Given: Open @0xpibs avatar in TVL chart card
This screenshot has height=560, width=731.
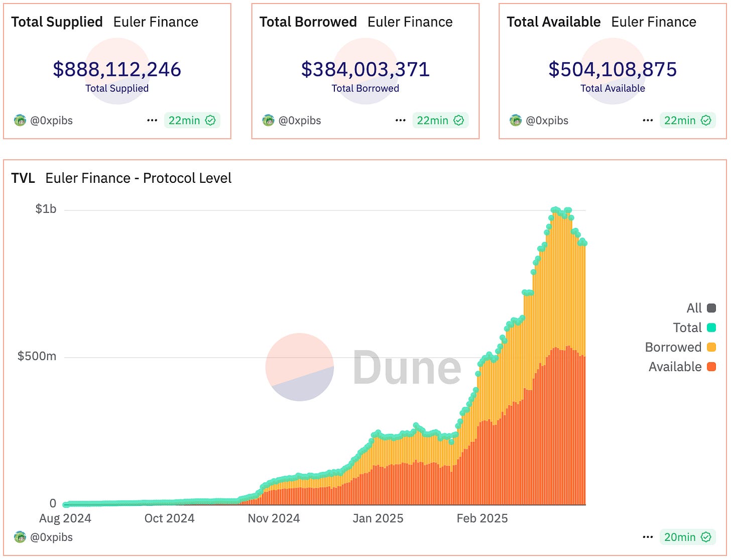Looking at the screenshot, I should coord(20,537).
